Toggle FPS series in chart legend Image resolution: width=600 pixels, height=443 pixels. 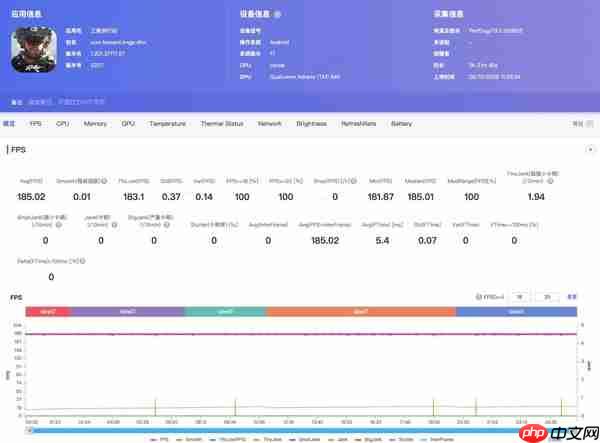click(x=160, y=440)
